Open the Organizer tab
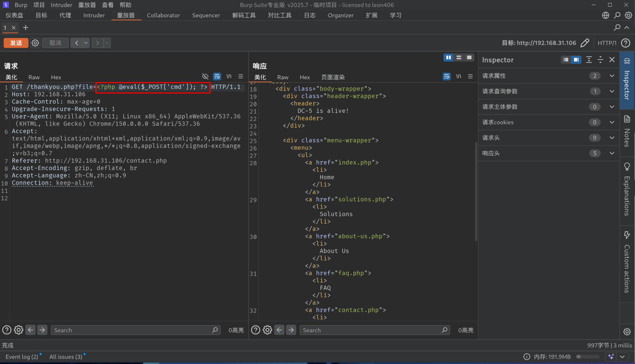The image size is (635, 364). (x=341, y=15)
